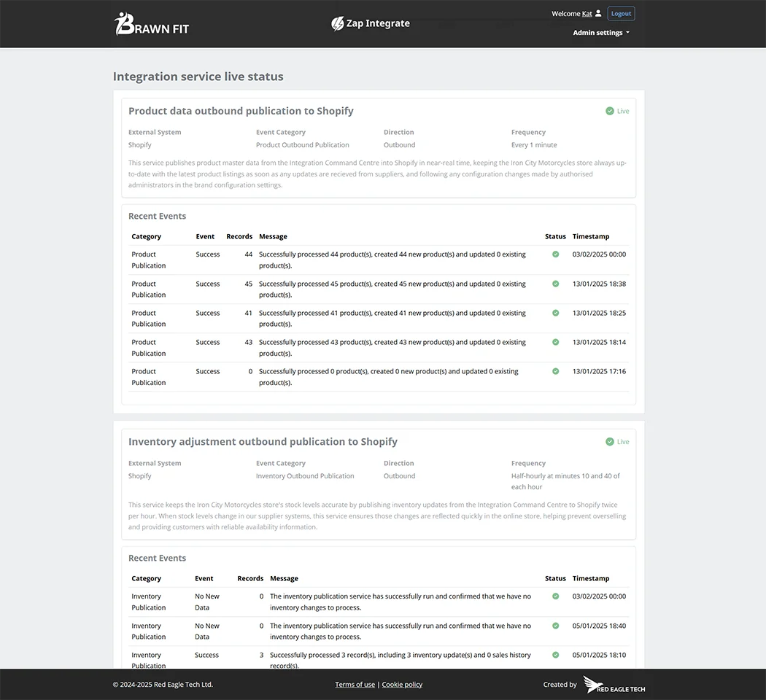Click the copyright Red Eagle Tech Ltd. text
766x700 pixels.
point(163,685)
